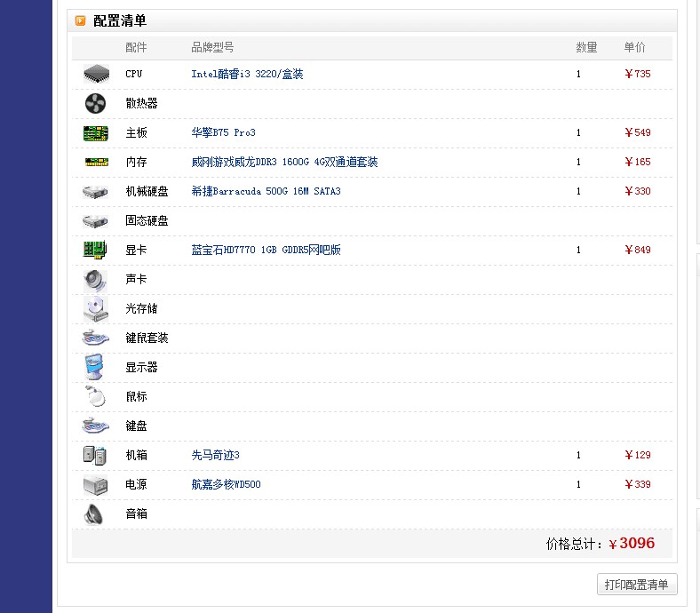Open the 先马奇迹3 case link

tap(215, 456)
